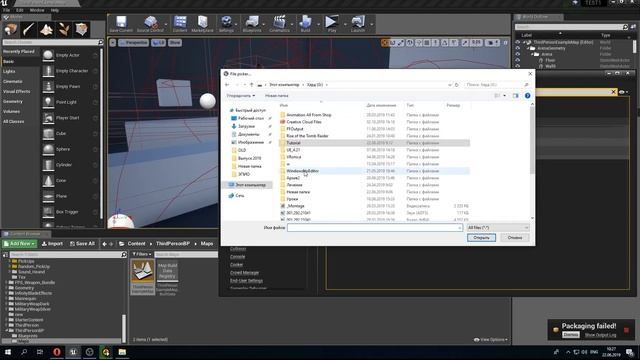640x360 pixels.
Task: Open the File menu
Action: click(x=6, y=10)
